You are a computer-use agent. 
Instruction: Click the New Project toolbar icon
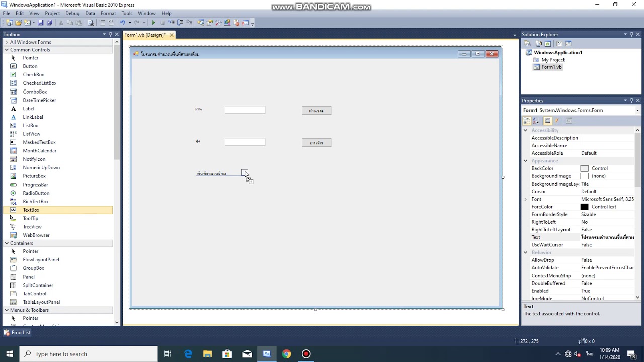tap(9, 23)
